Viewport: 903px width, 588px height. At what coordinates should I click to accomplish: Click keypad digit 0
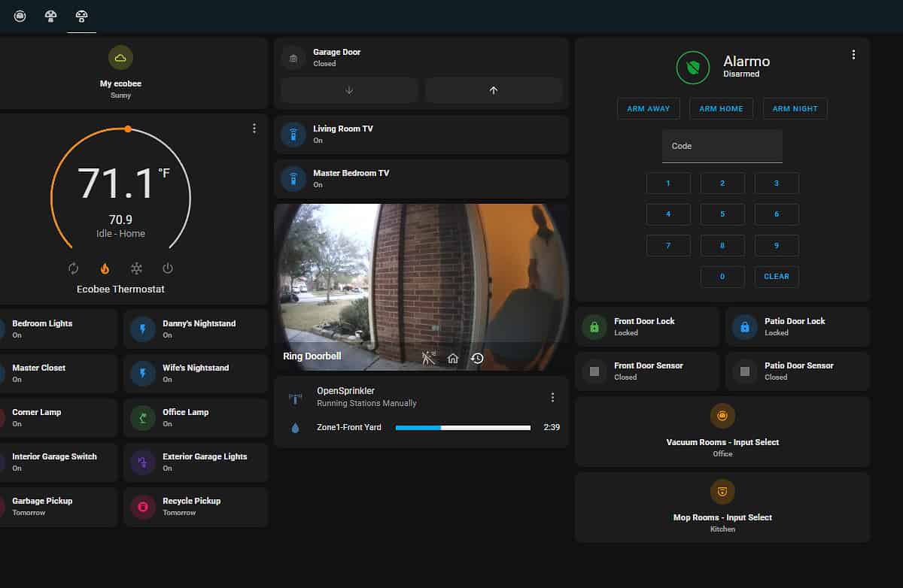tap(722, 277)
